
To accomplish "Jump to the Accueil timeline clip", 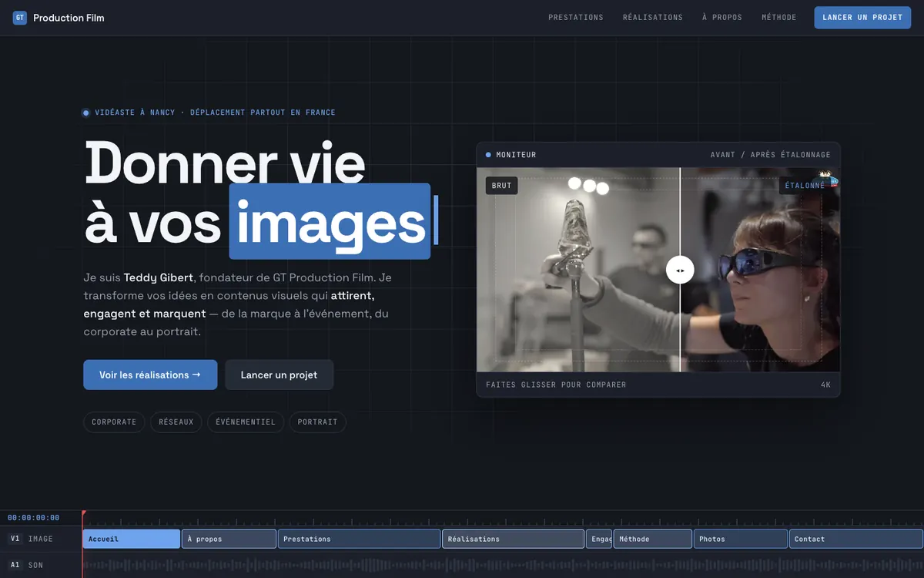I will [132, 539].
